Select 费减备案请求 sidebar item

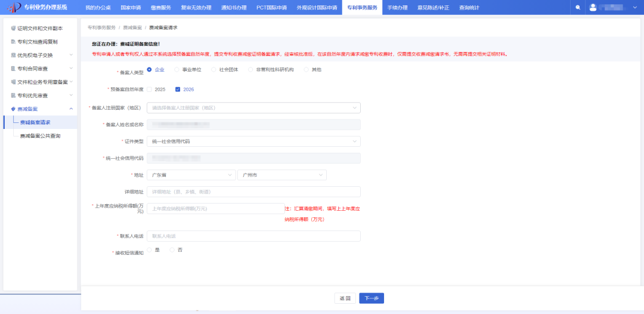click(x=40, y=122)
